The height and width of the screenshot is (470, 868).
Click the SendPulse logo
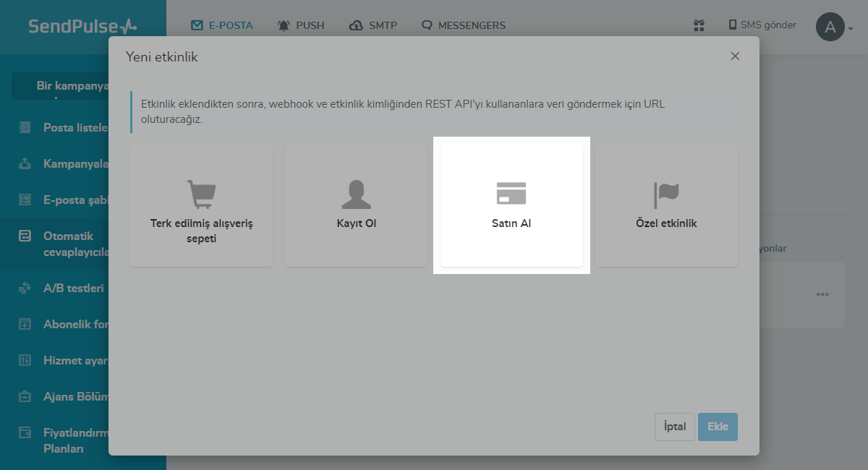pyautogui.click(x=82, y=27)
